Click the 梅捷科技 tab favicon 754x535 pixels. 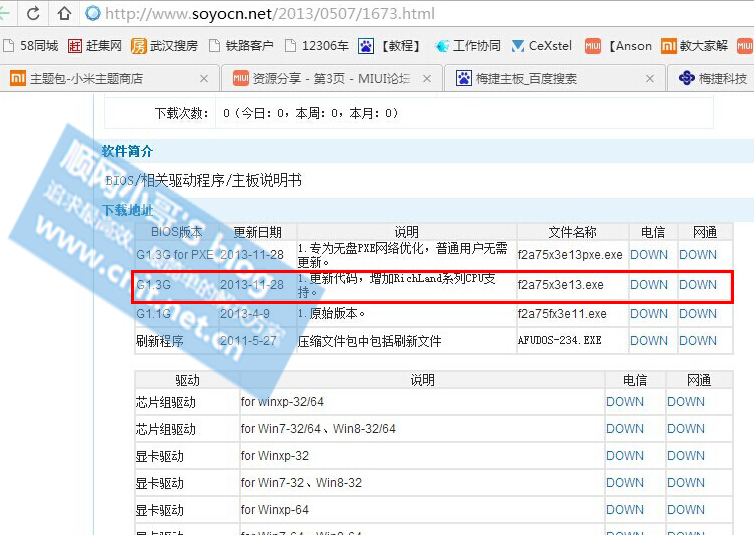pos(686,78)
